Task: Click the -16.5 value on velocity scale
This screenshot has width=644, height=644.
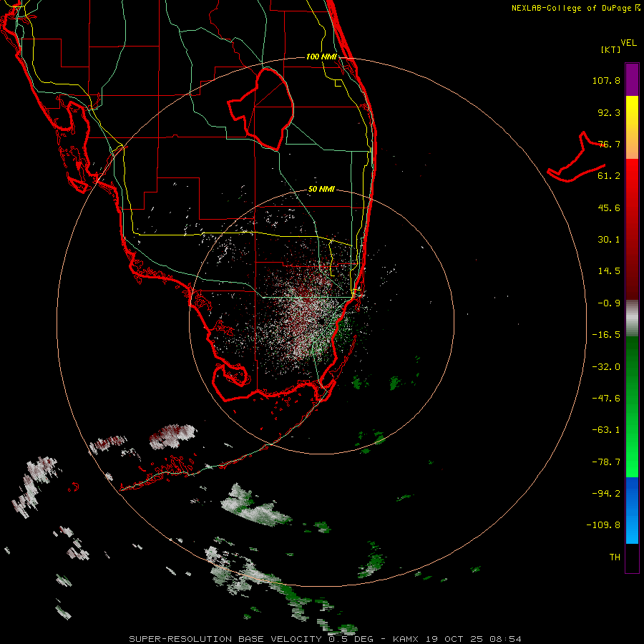Action: point(606,335)
